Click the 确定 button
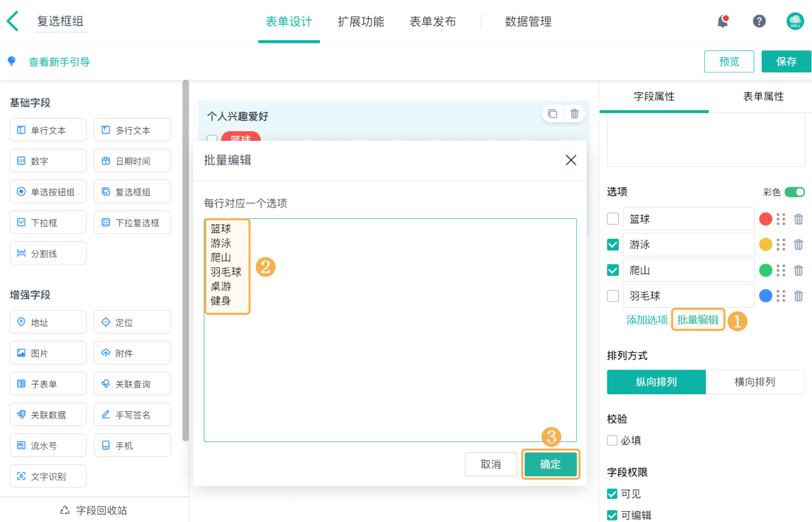Viewport: 812px width, 522px height. click(550, 464)
